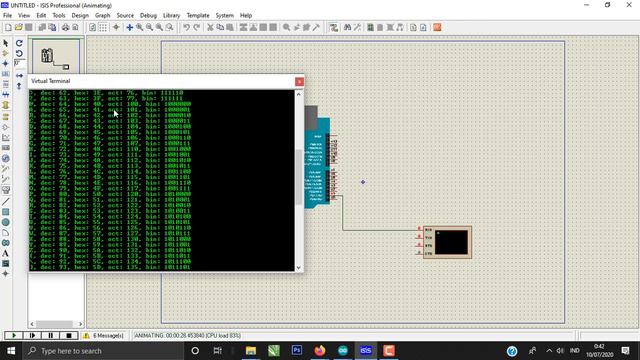Open the File menu
The image size is (640, 360).
(x=7, y=15)
